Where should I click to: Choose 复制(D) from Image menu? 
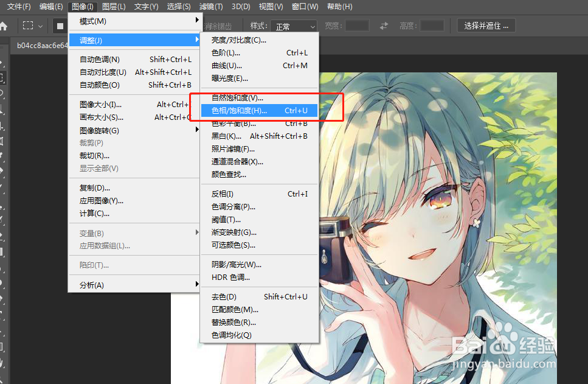[x=136, y=187]
